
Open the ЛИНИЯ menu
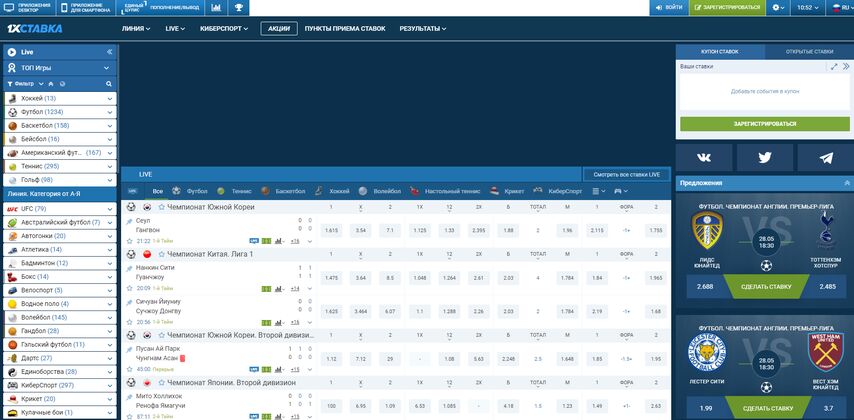tap(136, 29)
